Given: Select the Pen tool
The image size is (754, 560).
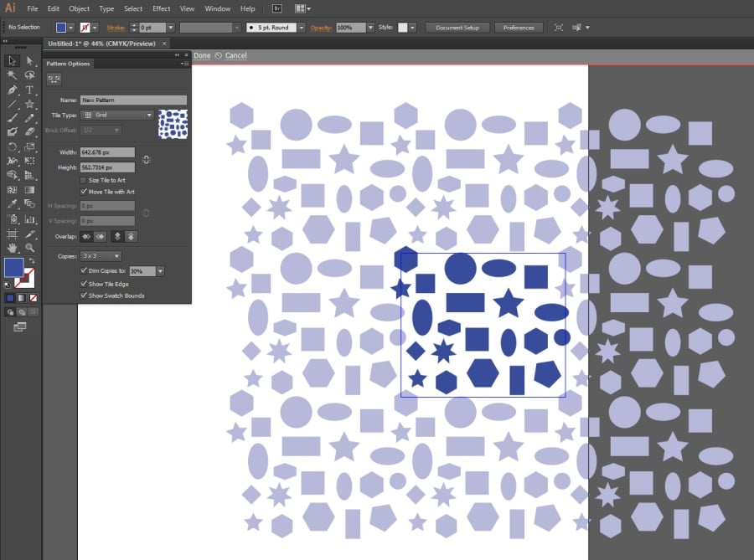Looking at the screenshot, I should tap(12, 90).
